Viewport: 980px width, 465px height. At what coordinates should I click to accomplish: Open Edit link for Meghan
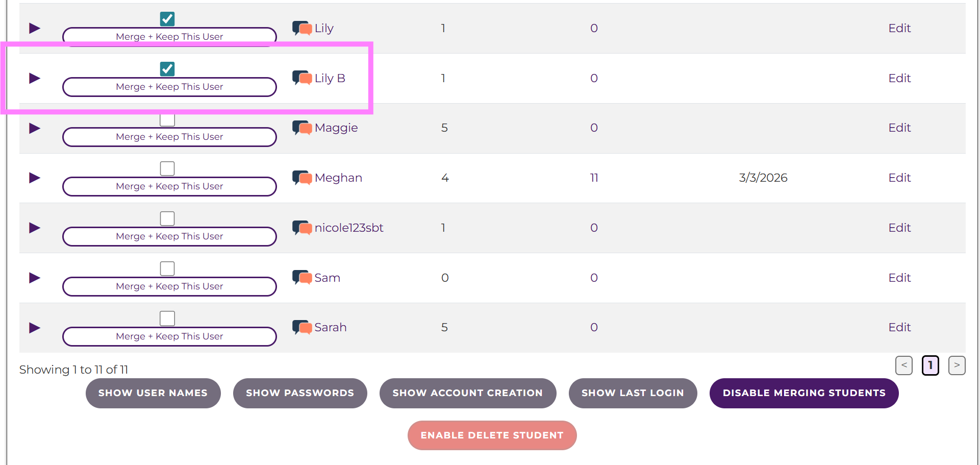point(899,178)
